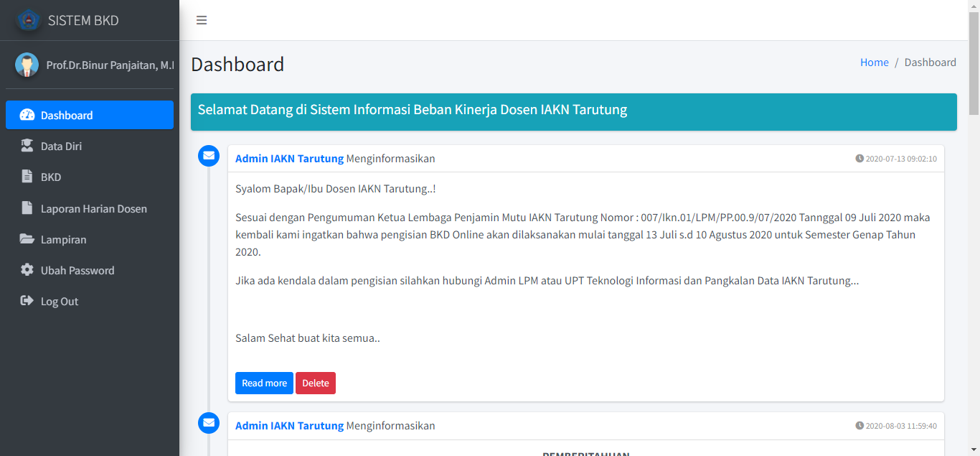980x456 pixels.
Task: Click the Prof.Dr.Binur Panjaitan profile name
Action: 110,65
